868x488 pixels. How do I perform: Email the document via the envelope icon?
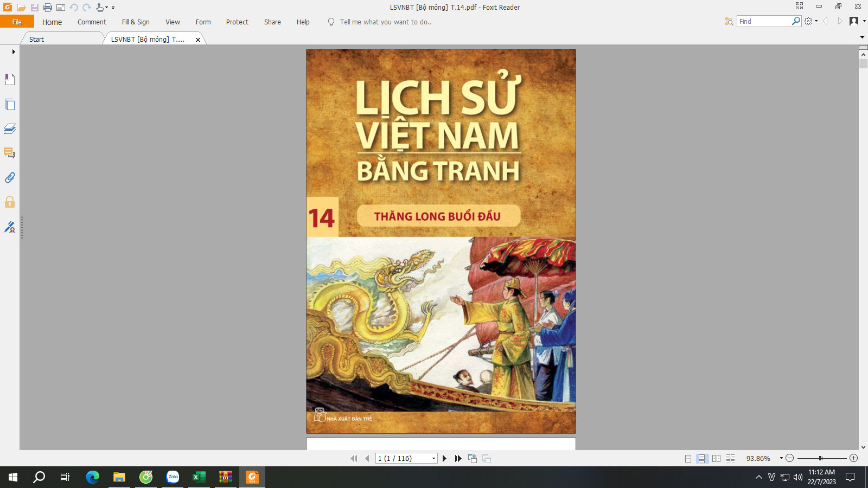point(61,8)
